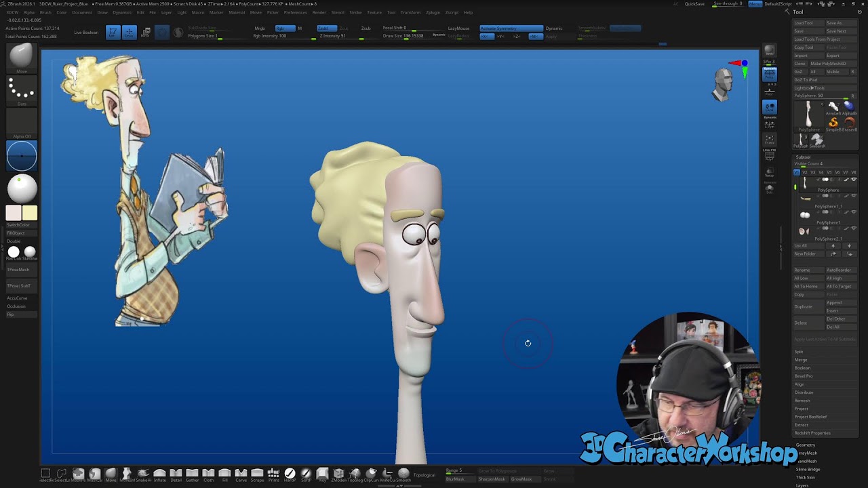Hide the PolySphere subtool eye icon
This screenshot has width=868, height=488.
(854, 179)
